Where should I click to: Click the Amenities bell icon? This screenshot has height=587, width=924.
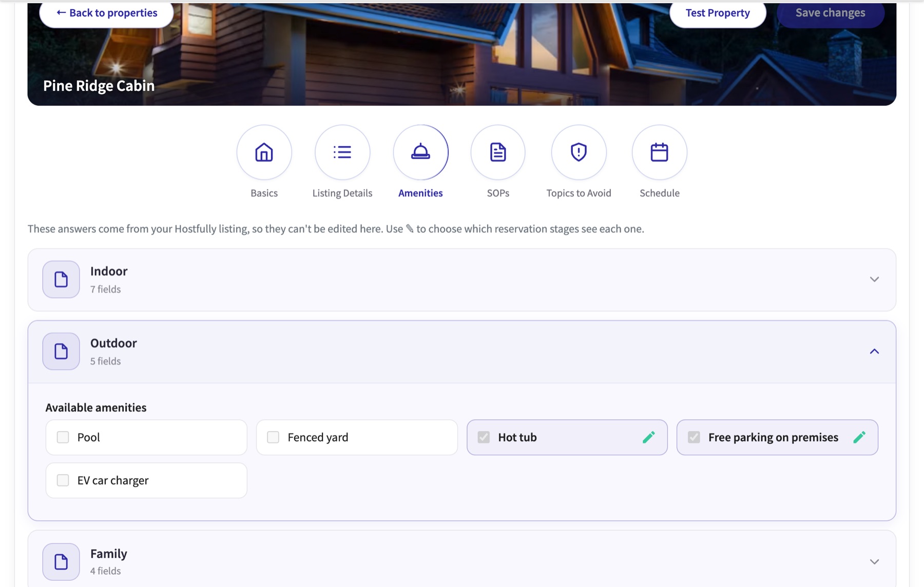420,152
